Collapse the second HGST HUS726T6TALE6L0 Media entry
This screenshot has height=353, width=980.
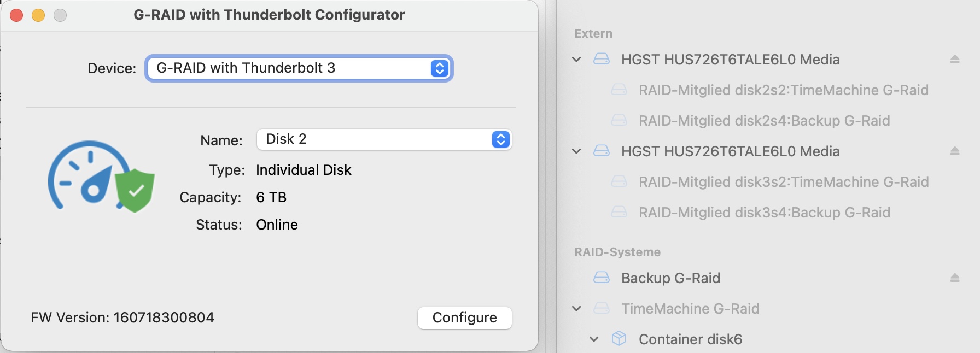[576, 151]
